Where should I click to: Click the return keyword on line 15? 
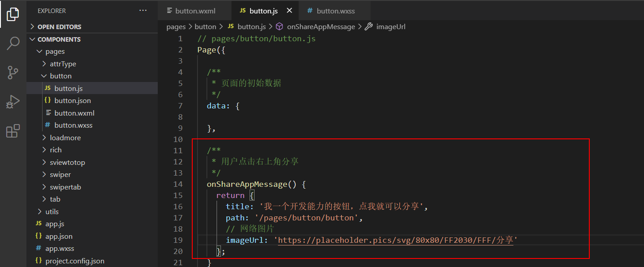click(x=230, y=195)
